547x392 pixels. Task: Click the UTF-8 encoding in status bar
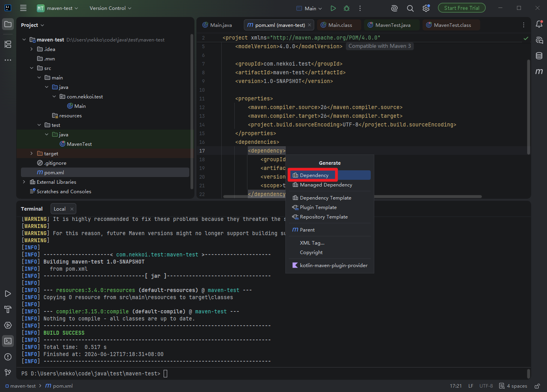[x=486, y=386]
